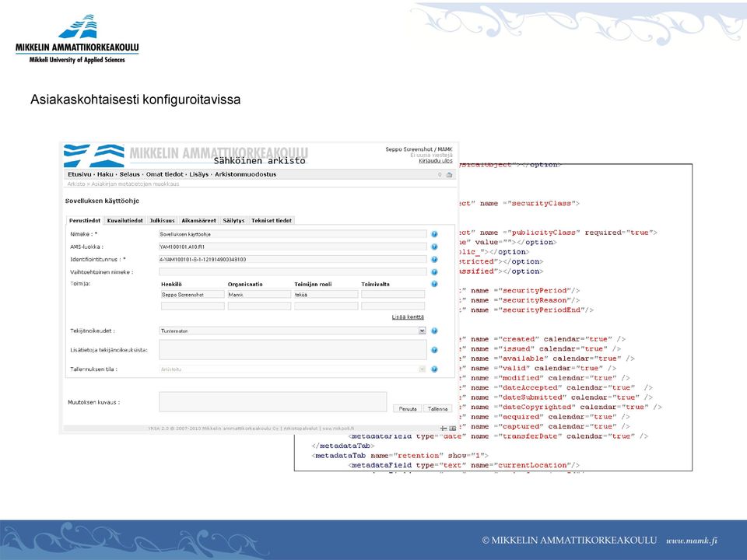The height and width of the screenshot is (560, 747).
Task: Go to Arkistonmuodostus in the navigation bar
Action: (x=245, y=174)
